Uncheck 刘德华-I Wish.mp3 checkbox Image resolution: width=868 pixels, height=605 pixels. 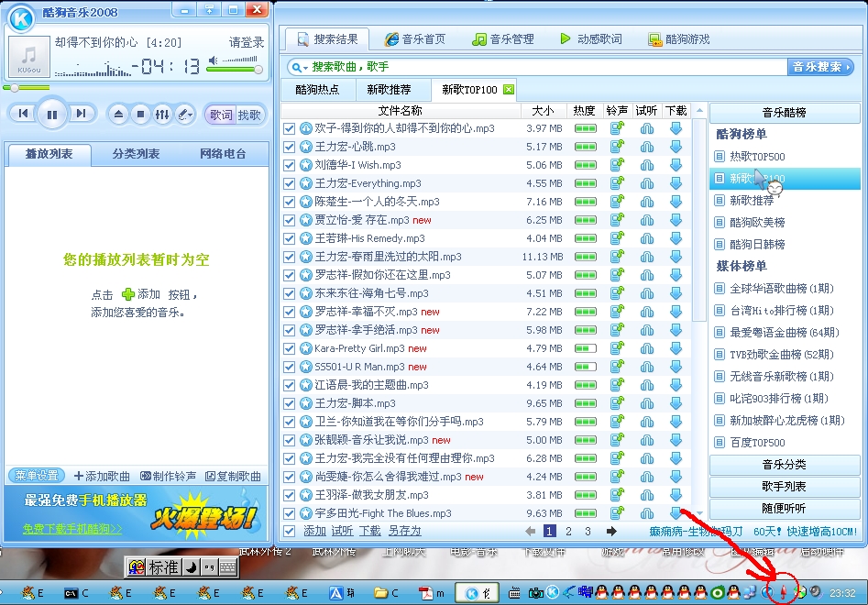(x=289, y=166)
